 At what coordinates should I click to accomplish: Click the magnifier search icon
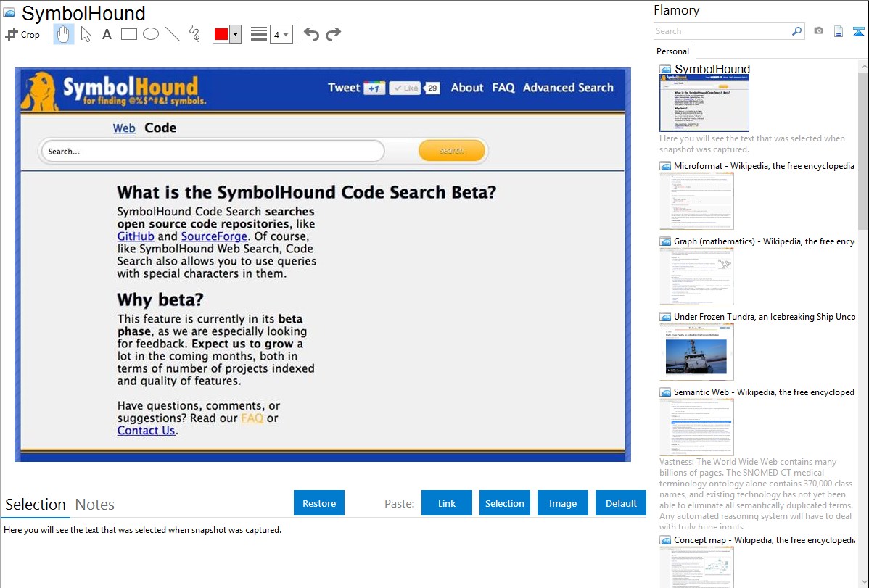[x=796, y=31]
